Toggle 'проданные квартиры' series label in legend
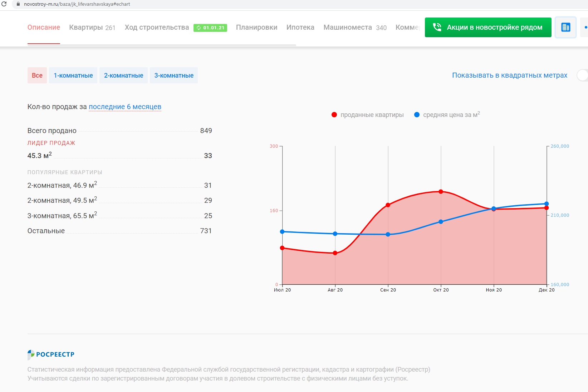Screen dimensions: 588x392 tap(372, 115)
